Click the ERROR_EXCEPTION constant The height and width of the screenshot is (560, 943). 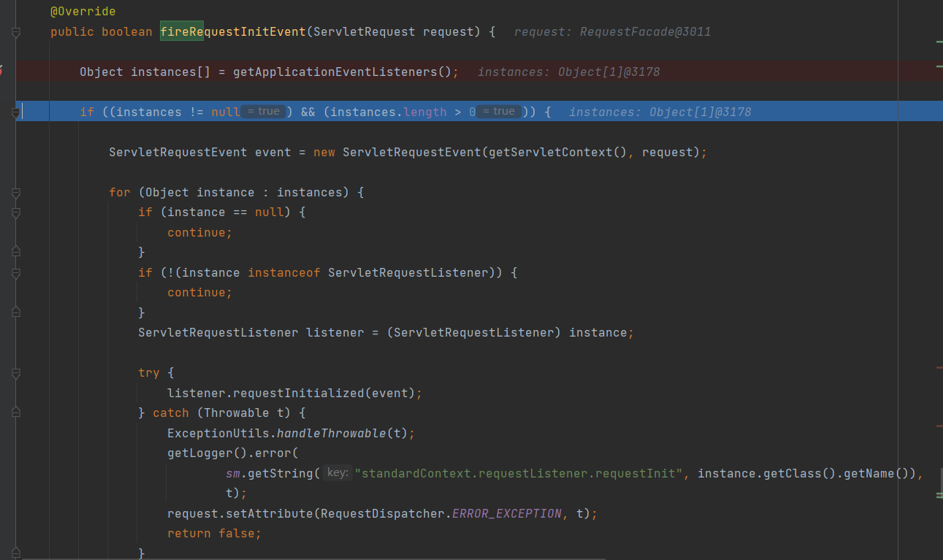tap(507, 513)
